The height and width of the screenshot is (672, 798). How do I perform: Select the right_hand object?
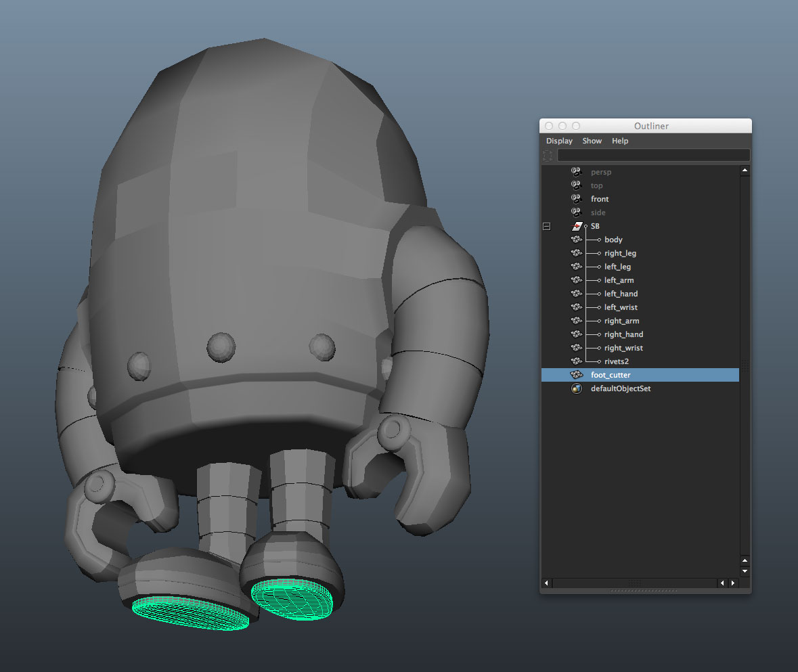tap(623, 334)
